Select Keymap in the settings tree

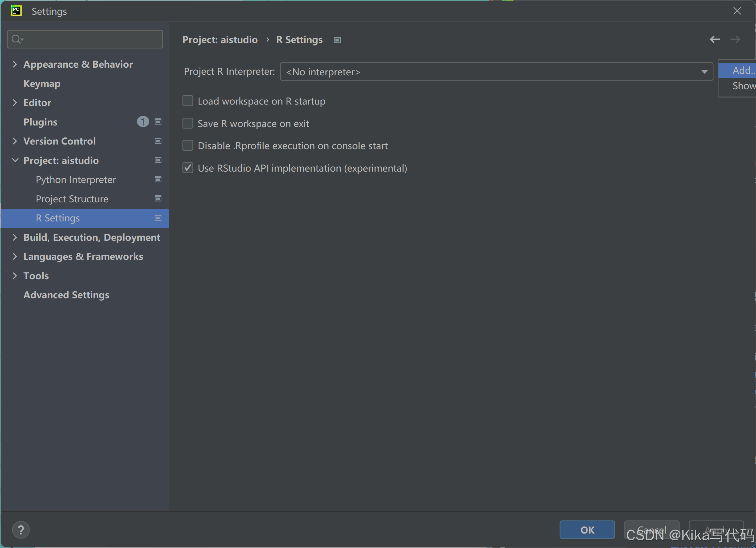click(42, 83)
